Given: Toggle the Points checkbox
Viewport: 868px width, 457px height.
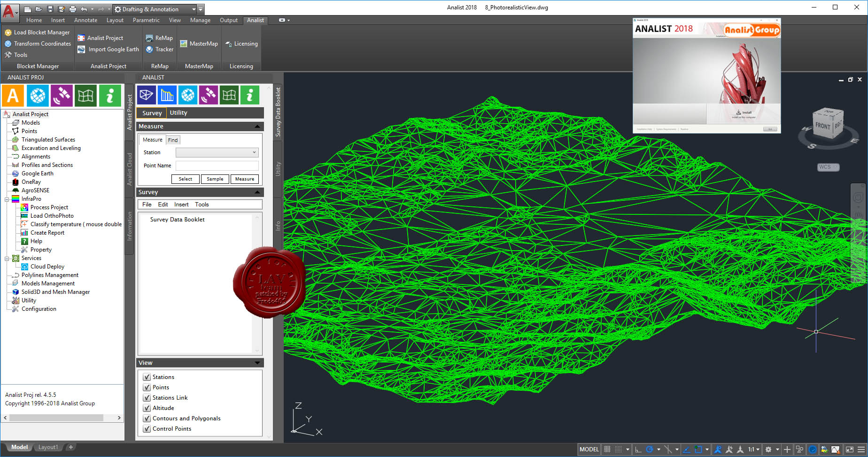Looking at the screenshot, I should click(x=147, y=387).
